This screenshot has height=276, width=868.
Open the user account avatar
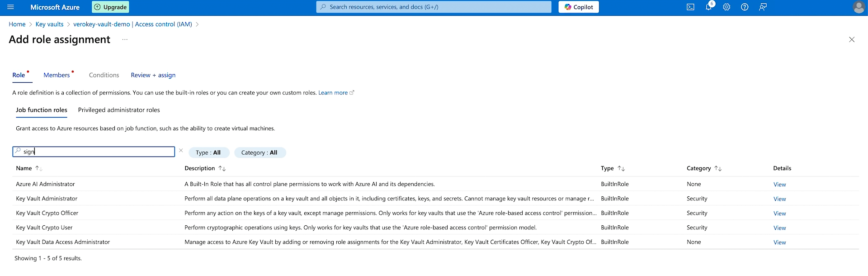pyautogui.click(x=858, y=7)
